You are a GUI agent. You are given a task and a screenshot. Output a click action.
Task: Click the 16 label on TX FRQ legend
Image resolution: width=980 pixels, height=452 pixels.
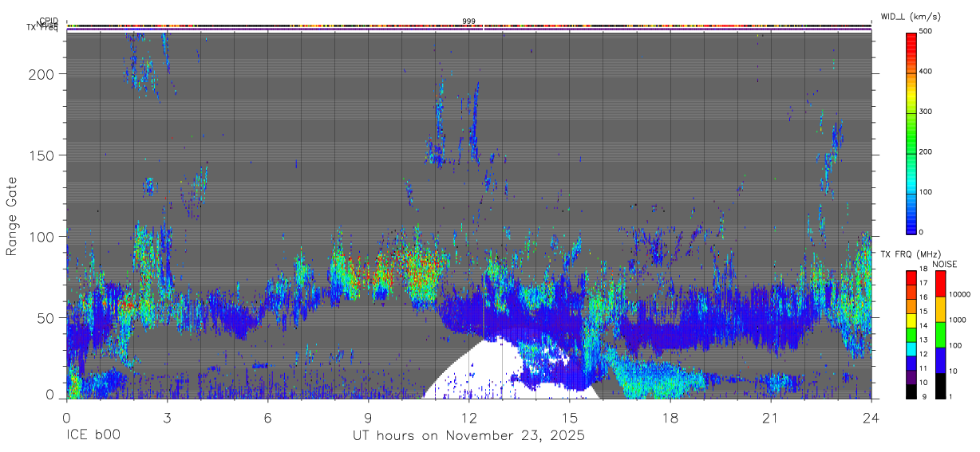pos(923,298)
